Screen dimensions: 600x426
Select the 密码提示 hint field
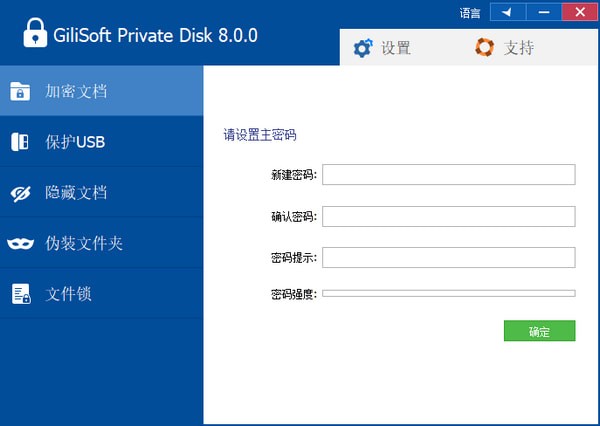coord(448,257)
